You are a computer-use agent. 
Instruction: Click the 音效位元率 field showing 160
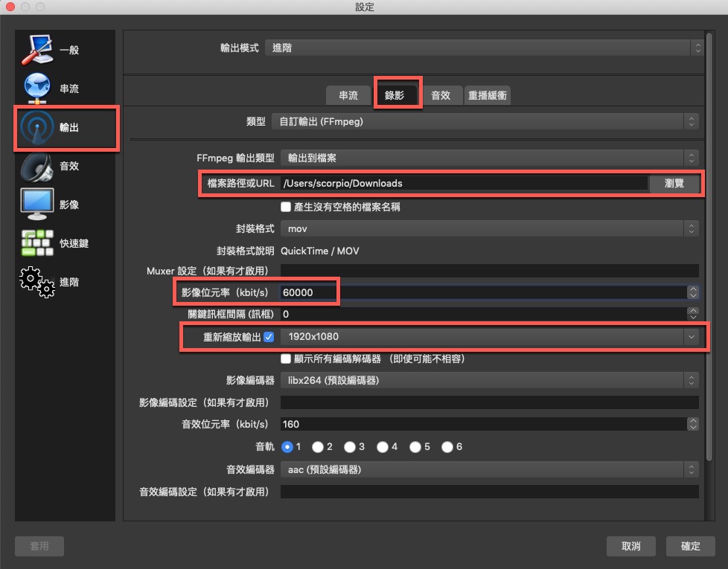483,424
